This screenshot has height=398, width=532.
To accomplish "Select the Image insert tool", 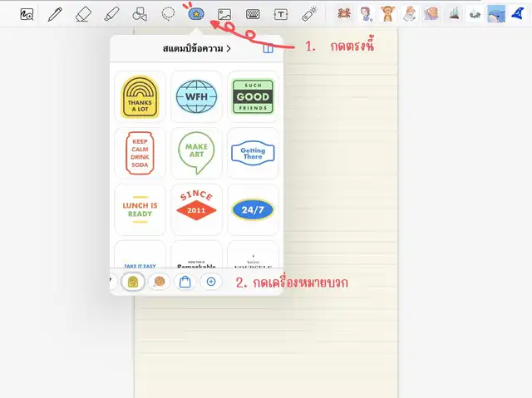I will [224, 14].
